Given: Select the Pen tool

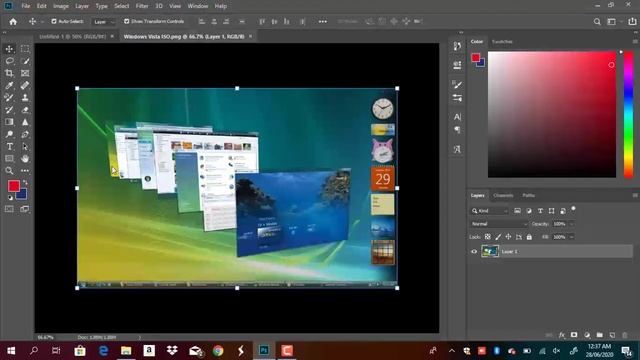Looking at the screenshot, I should [x=25, y=134].
